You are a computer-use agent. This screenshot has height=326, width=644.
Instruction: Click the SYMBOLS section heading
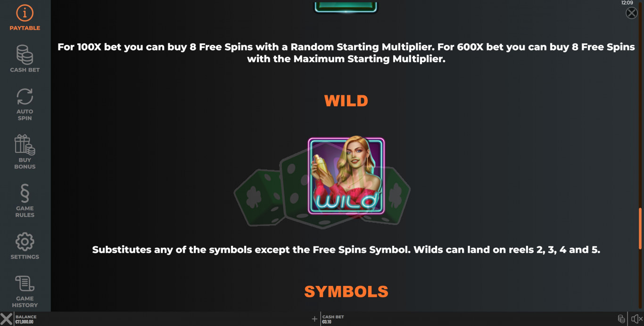[346, 292]
